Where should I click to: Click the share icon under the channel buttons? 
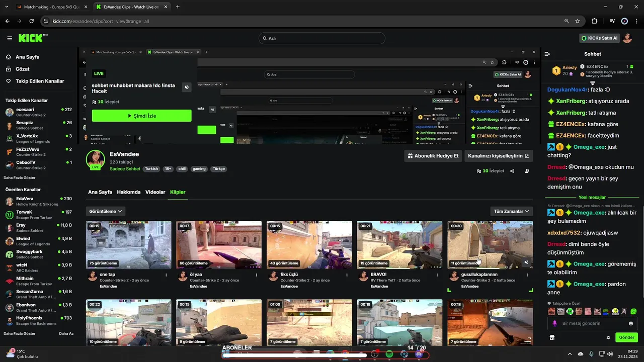(x=512, y=171)
